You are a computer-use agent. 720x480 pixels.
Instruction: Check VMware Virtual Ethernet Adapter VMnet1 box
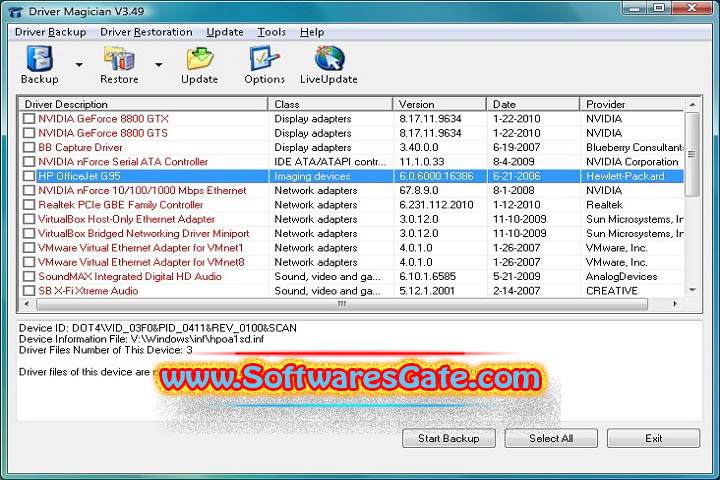pos(29,248)
